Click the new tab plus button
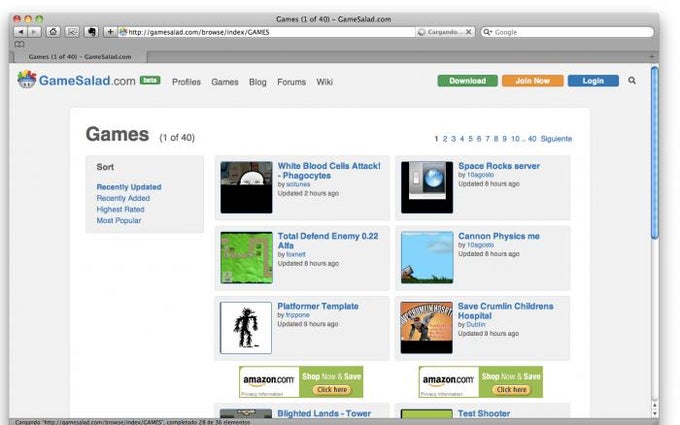 [x=651, y=57]
